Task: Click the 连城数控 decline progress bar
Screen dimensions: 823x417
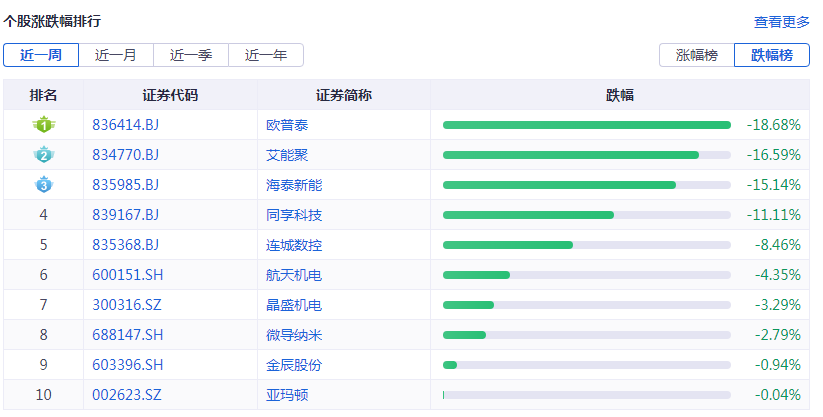Action: [x=586, y=245]
